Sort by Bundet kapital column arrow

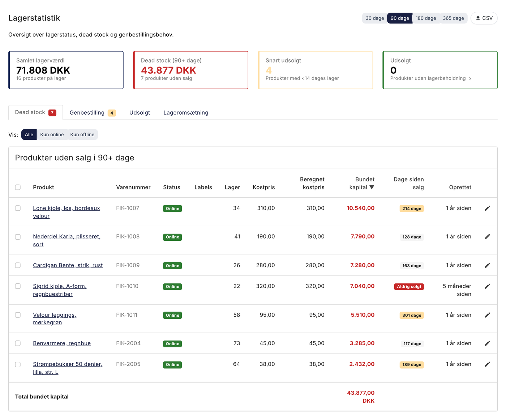pos(372,187)
